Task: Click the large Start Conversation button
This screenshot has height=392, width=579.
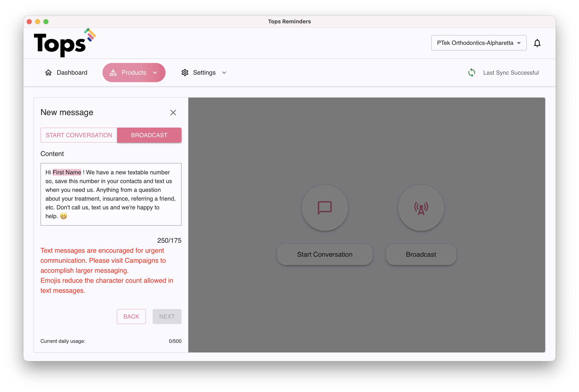Action: (x=324, y=254)
